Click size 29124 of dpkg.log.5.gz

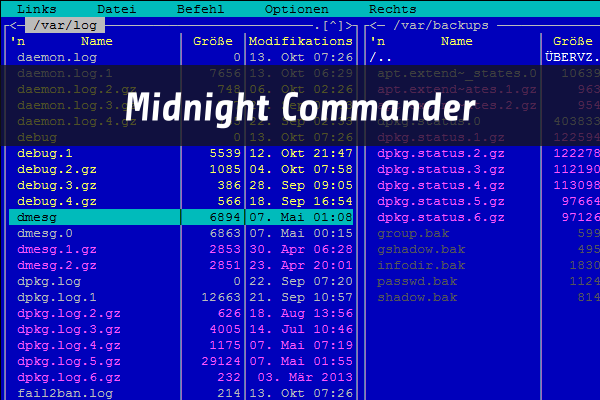221,362
